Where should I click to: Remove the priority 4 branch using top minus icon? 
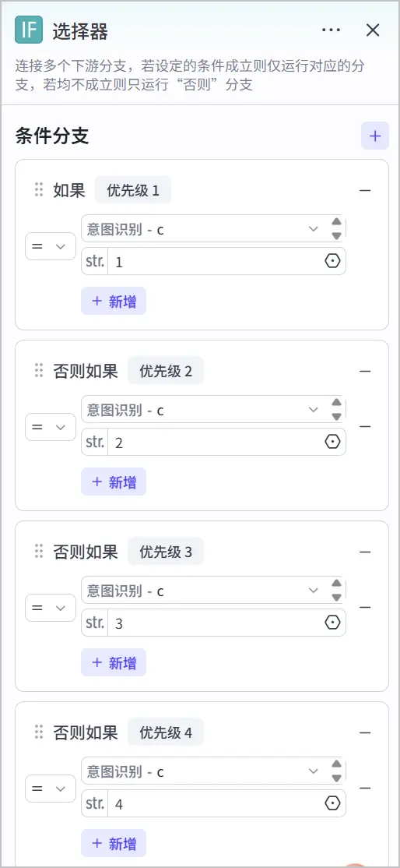click(x=365, y=732)
